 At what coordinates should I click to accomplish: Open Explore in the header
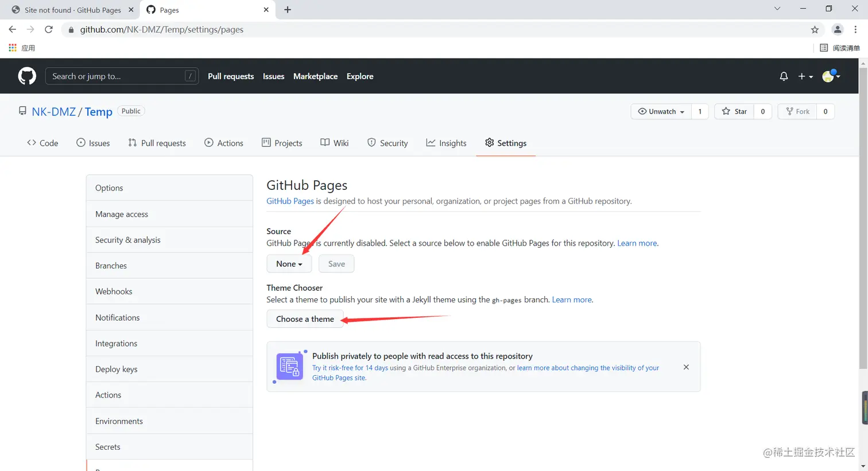[x=360, y=76]
